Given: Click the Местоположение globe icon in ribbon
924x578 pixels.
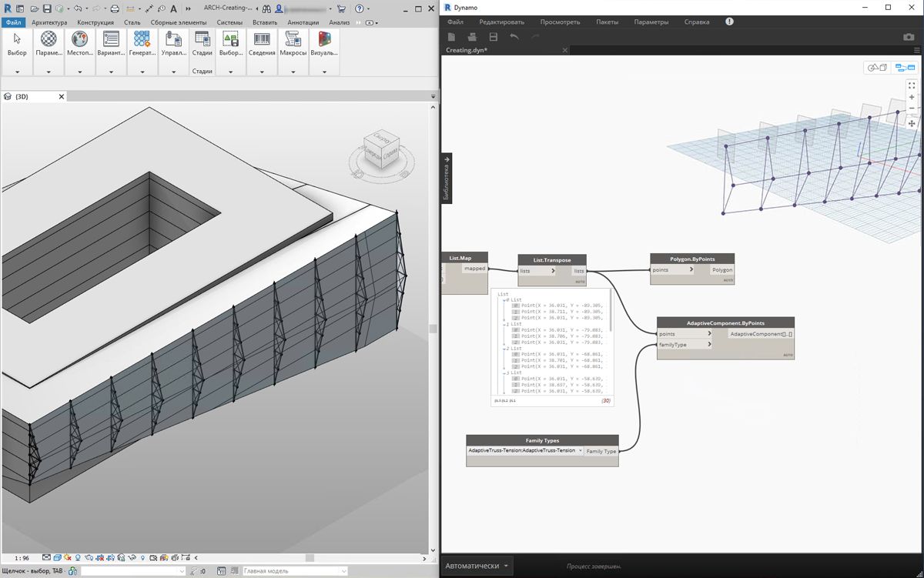Looking at the screenshot, I should [x=79, y=38].
